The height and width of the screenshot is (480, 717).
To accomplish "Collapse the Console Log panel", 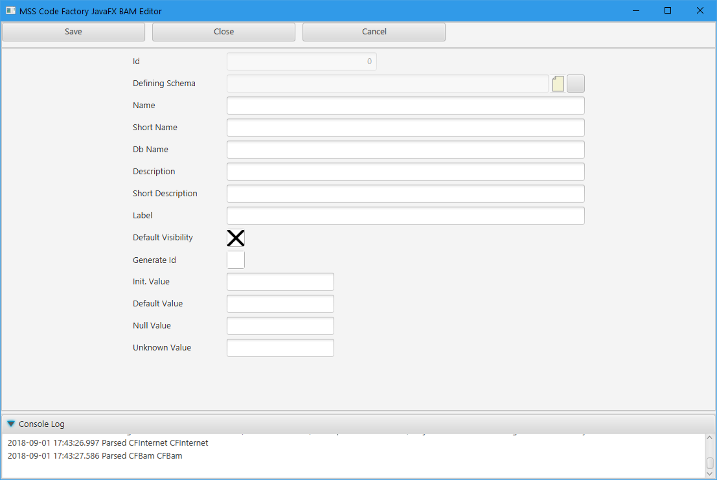I will coord(11,424).
